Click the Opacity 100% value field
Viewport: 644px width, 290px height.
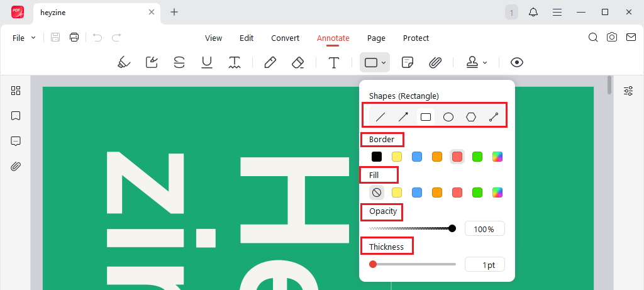(485, 229)
